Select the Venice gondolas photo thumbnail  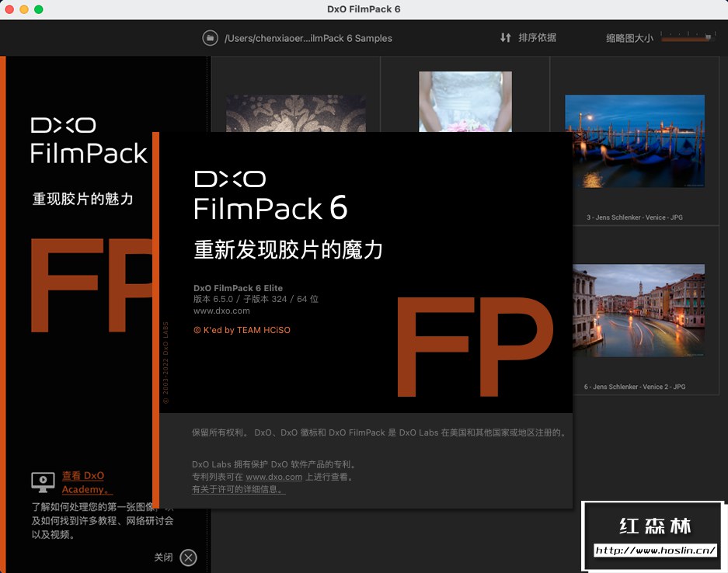point(635,141)
